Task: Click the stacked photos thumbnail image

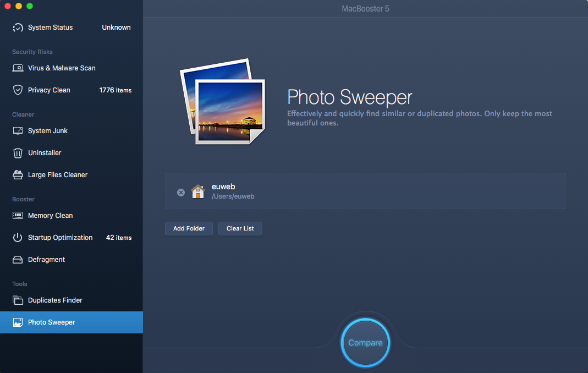Action: point(223,101)
